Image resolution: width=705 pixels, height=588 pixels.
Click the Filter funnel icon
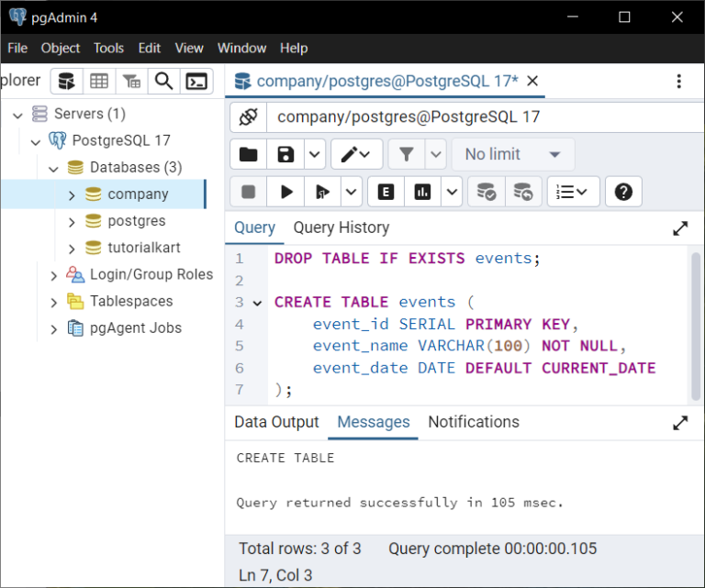tap(407, 154)
